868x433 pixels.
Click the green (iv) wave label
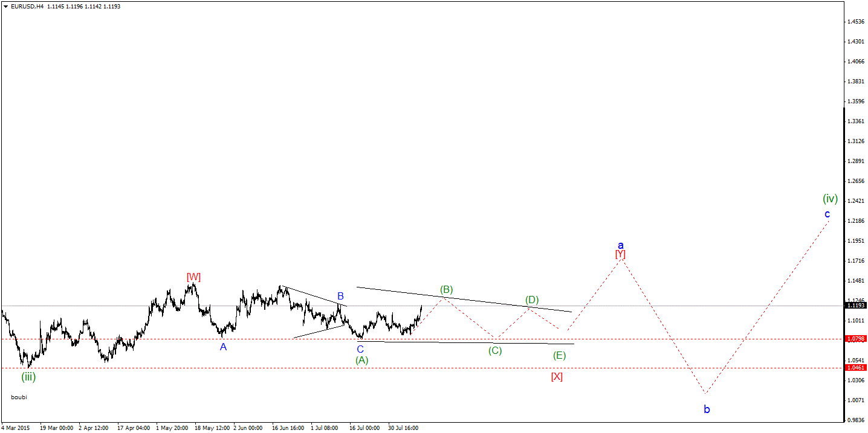(x=830, y=198)
